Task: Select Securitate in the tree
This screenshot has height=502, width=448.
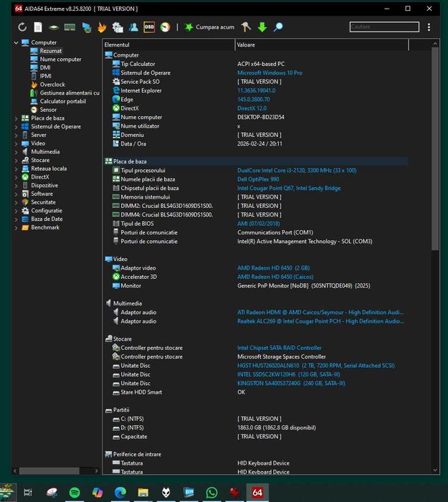Action: 43,202
